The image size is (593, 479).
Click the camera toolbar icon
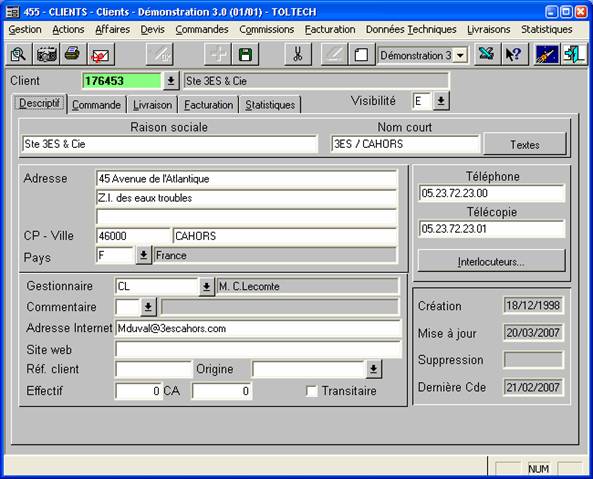46,55
